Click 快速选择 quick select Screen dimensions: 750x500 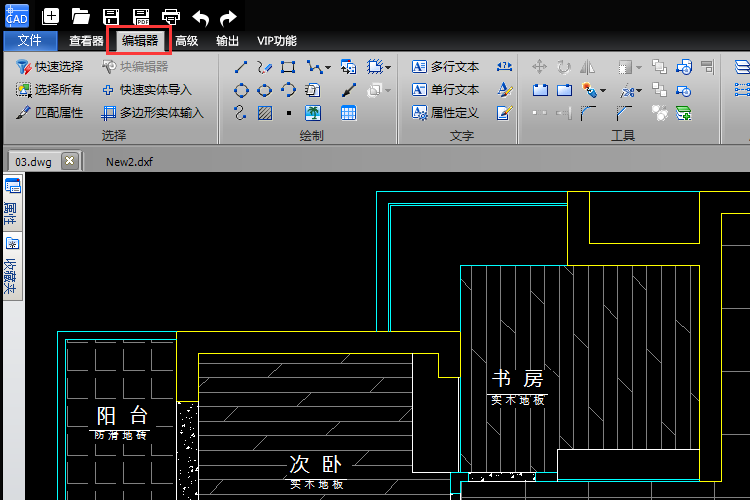[x=49, y=67]
